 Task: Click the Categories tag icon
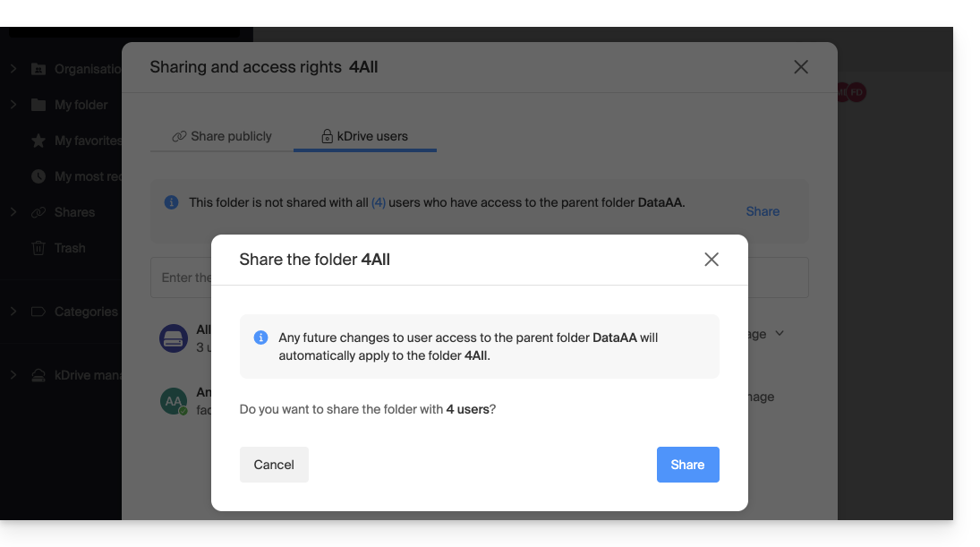[x=38, y=312]
